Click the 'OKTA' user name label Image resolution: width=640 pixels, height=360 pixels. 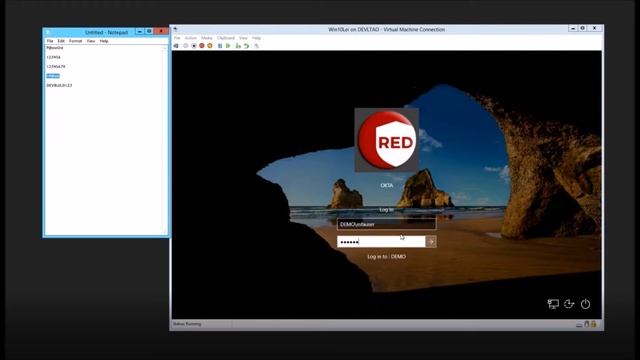click(x=387, y=185)
